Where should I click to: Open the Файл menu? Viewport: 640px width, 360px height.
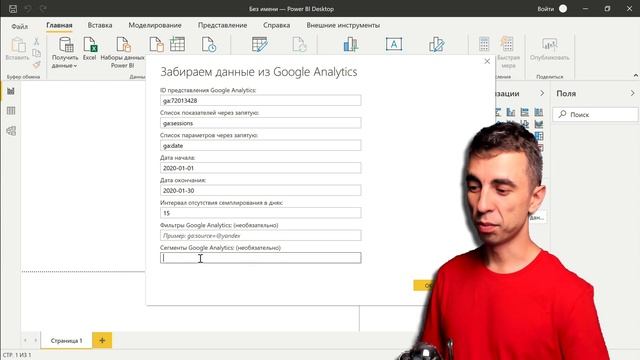20,26
